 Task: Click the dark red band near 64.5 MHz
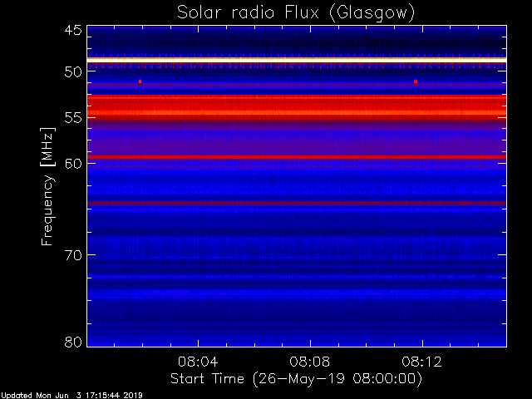pos(297,203)
